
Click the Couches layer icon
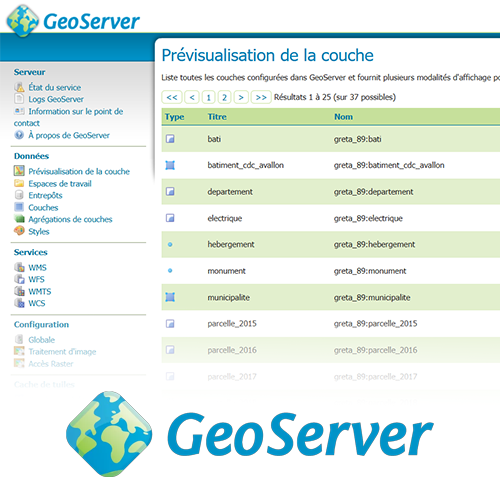pyautogui.click(x=19, y=207)
